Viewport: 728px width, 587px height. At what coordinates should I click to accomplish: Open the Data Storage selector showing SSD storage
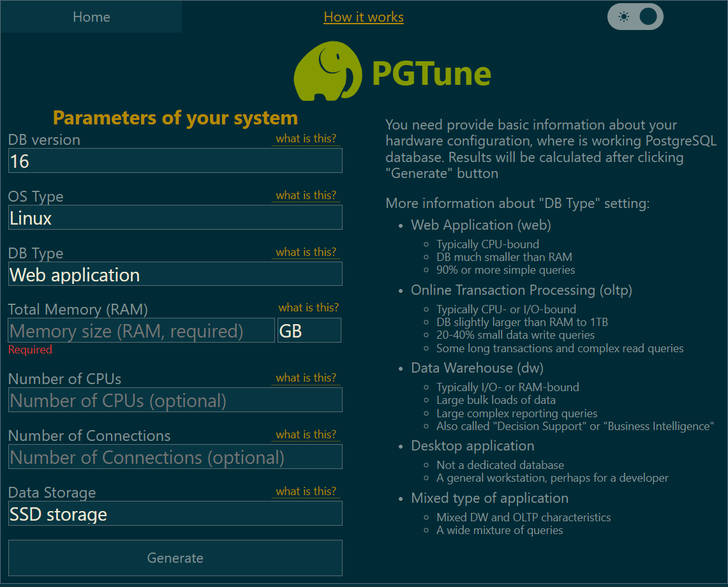coord(175,513)
